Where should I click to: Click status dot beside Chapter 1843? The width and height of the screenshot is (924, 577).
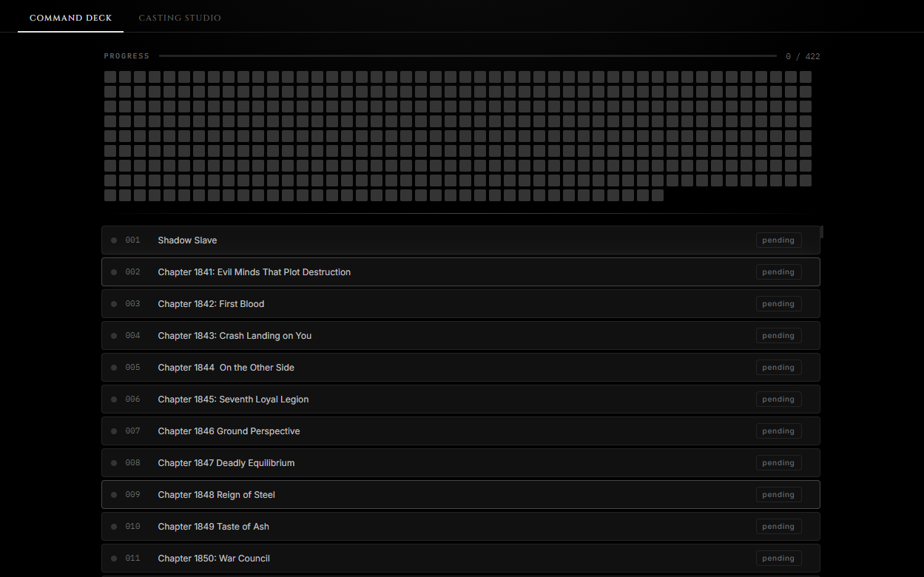pos(114,336)
